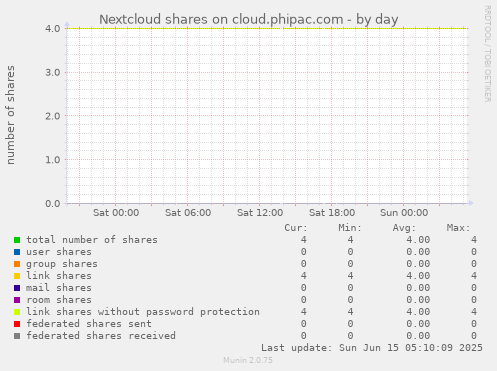The height and width of the screenshot is (371, 497).
Task: Click the Max value for link shares without password row
Action: (474, 312)
